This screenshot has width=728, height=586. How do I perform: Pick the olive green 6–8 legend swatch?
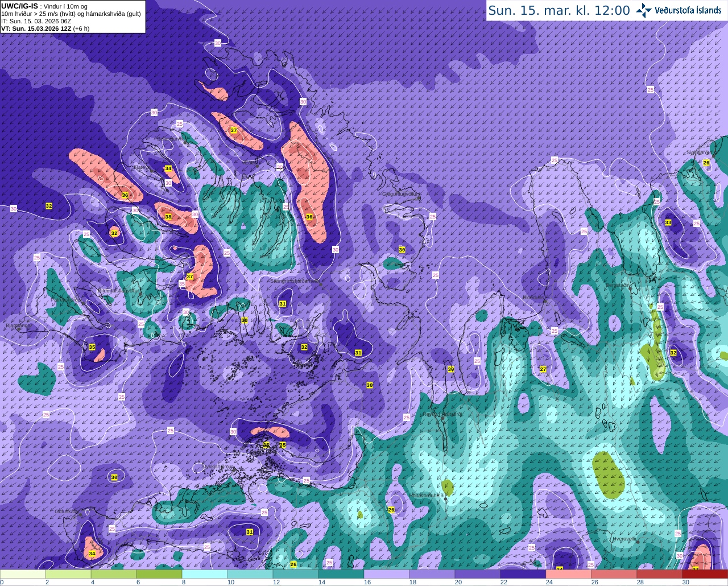(x=160, y=574)
